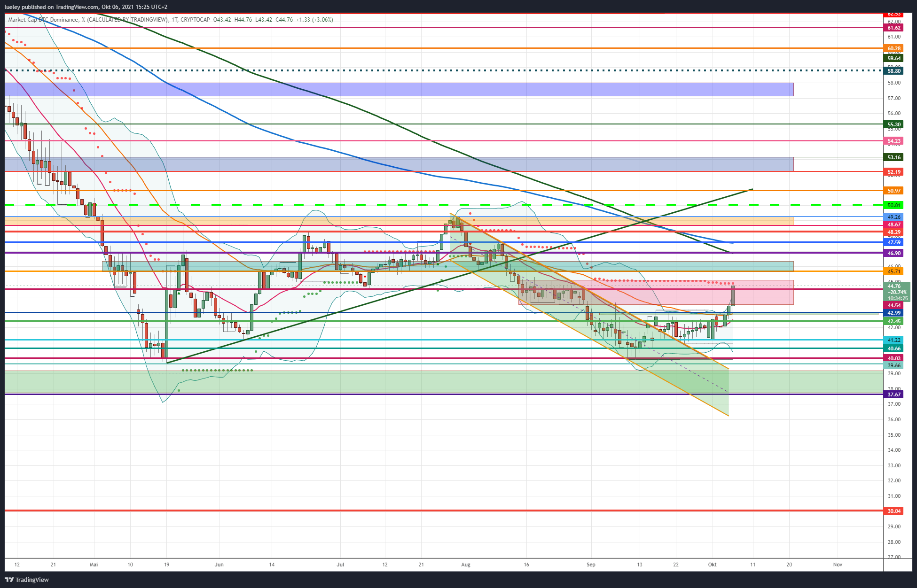Click the 48.67 price label
Screen dimensions: 917x588
click(x=893, y=224)
